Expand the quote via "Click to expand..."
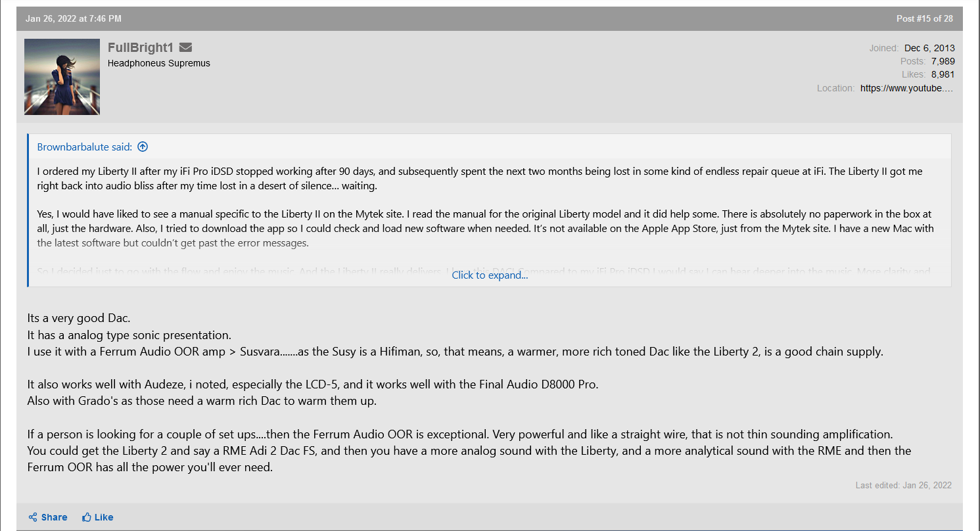 [490, 275]
